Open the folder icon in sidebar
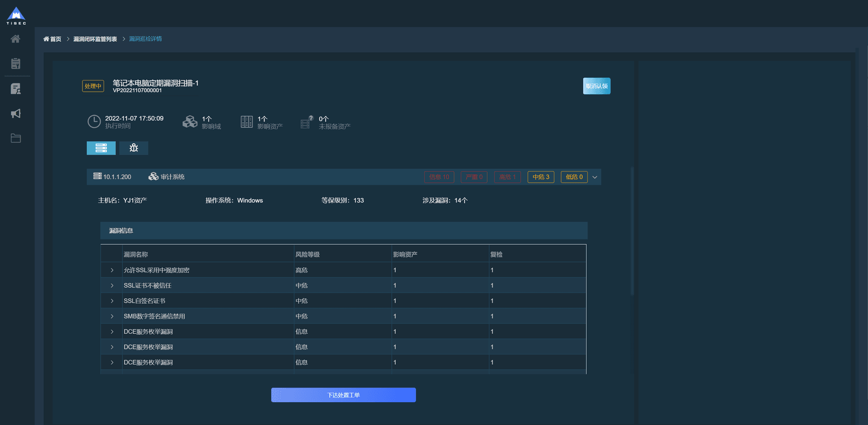Viewport: 868px width, 425px height. pos(16,138)
